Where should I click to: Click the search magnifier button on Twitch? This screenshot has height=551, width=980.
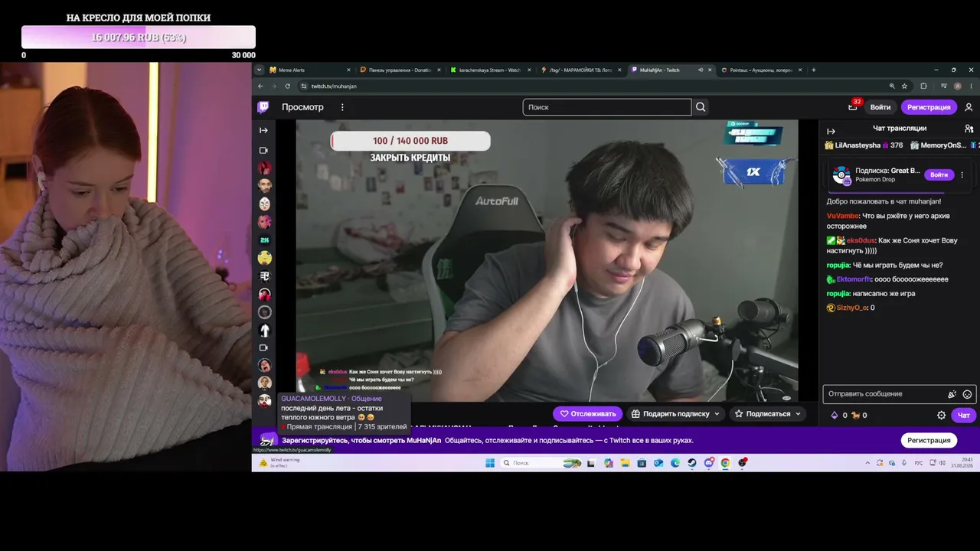[701, 107]
